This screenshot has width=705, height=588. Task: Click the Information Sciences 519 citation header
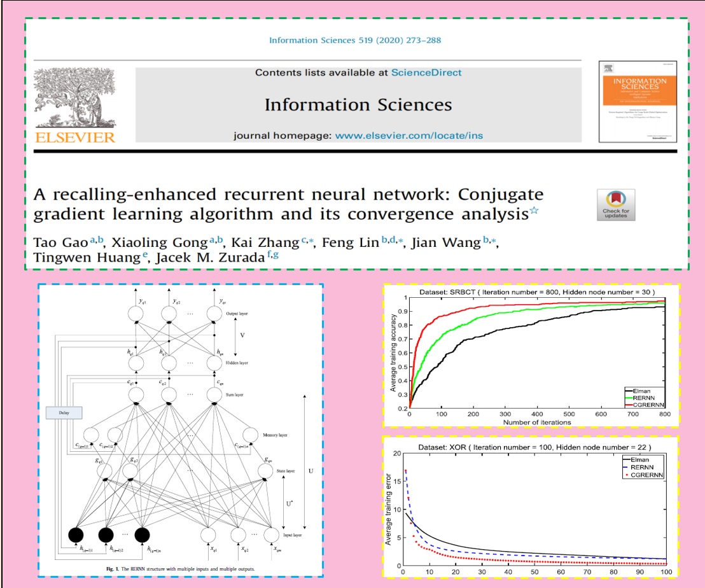pyautogui.click(x=355, y=40)
